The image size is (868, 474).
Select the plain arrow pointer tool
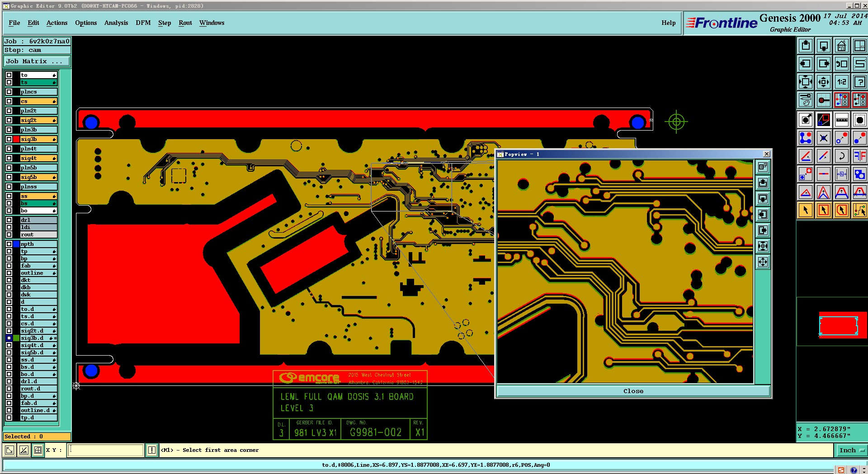tap(806, 210)
